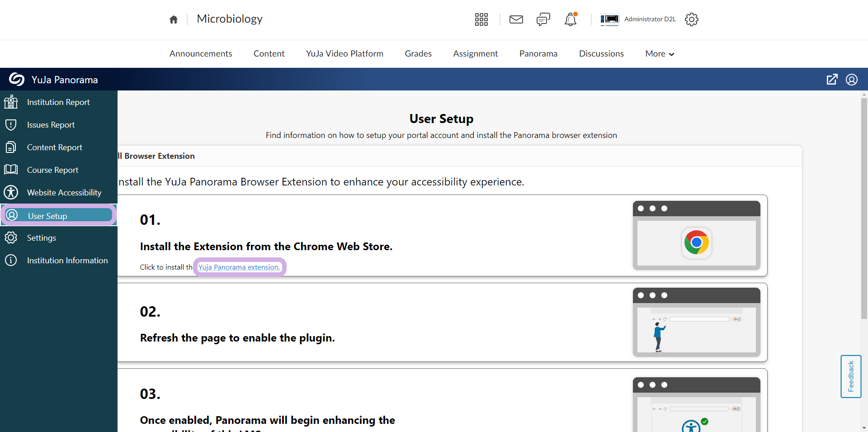Click the Microbiology course title
The height and width of the screenshot is (432, 868).
230,19
